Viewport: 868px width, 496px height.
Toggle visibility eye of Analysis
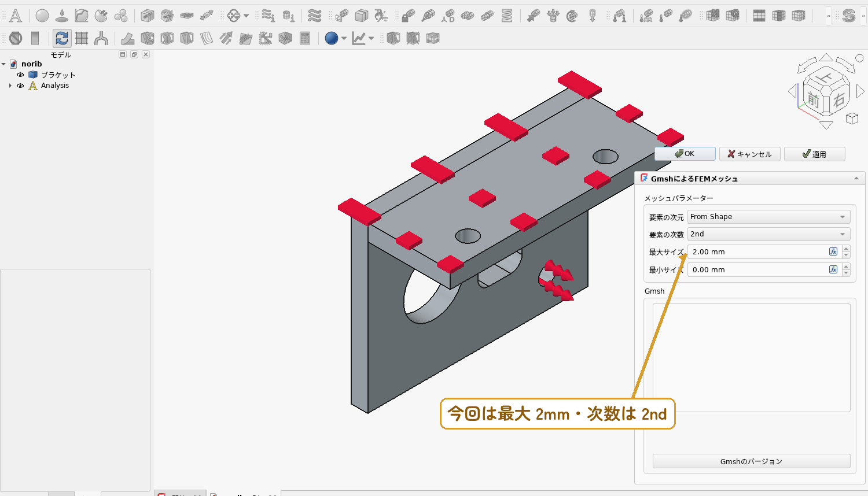(x=20, y=86)
